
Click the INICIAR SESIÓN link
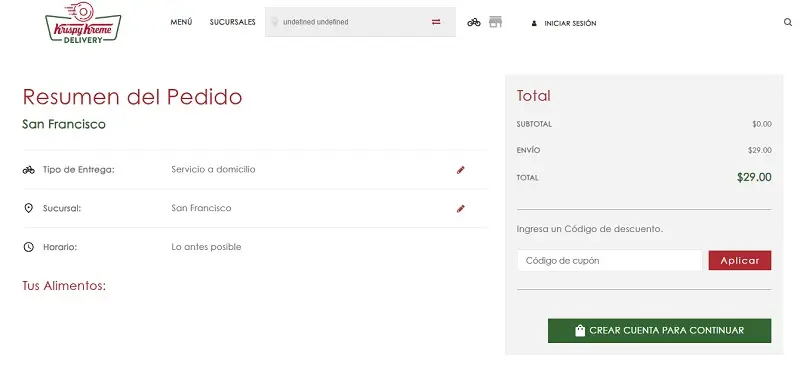pyautogui.click(x=570, y=23)
